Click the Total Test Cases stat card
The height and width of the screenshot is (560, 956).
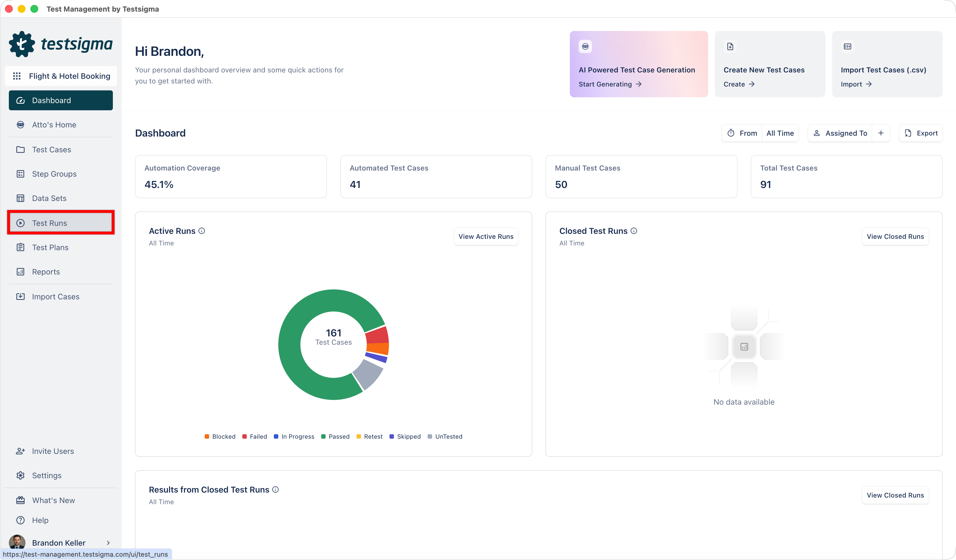tap(846, 177)
